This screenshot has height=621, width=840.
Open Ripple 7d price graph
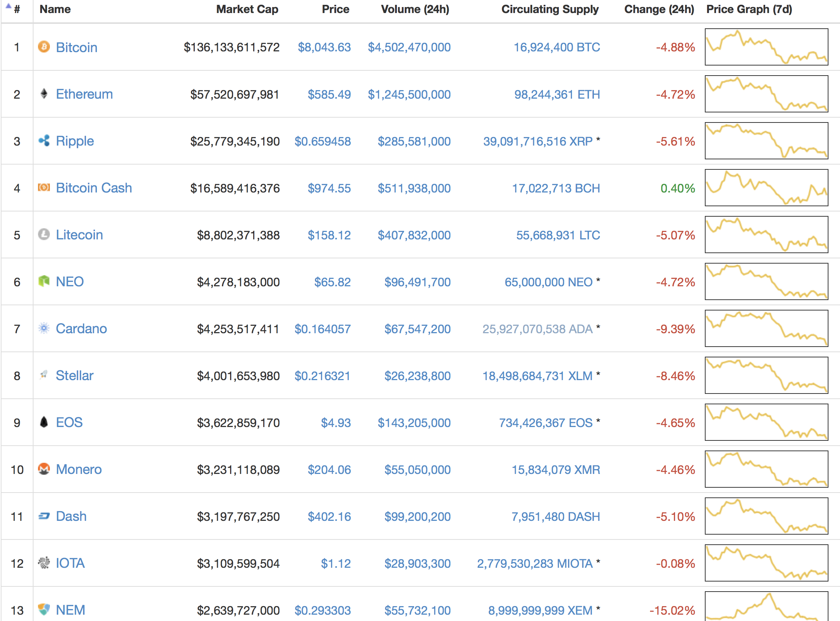tap(766, 141)
